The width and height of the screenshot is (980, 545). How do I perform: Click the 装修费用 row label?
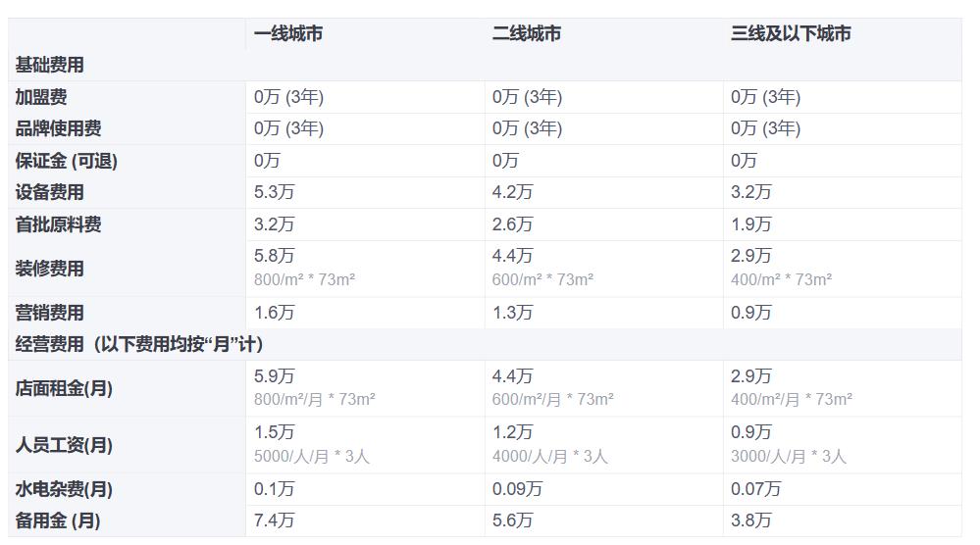coord(49,269)
